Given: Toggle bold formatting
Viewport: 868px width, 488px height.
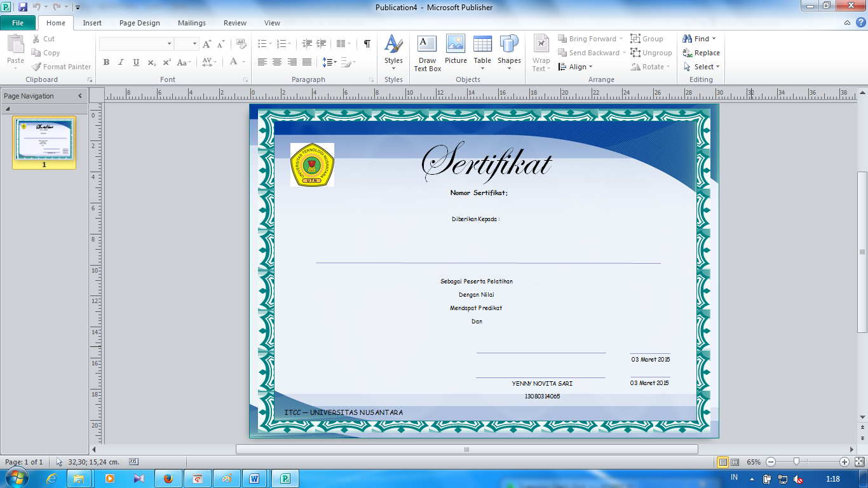Looking at the screenshot, I should 106,62.
